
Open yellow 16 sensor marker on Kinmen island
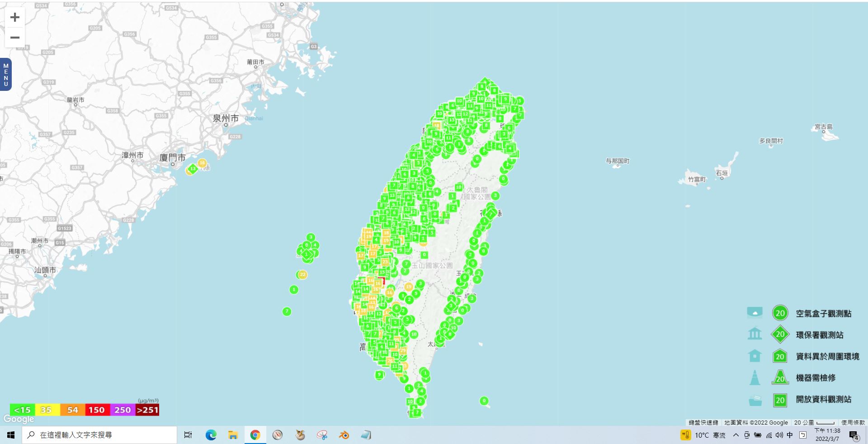click(202, 163)
